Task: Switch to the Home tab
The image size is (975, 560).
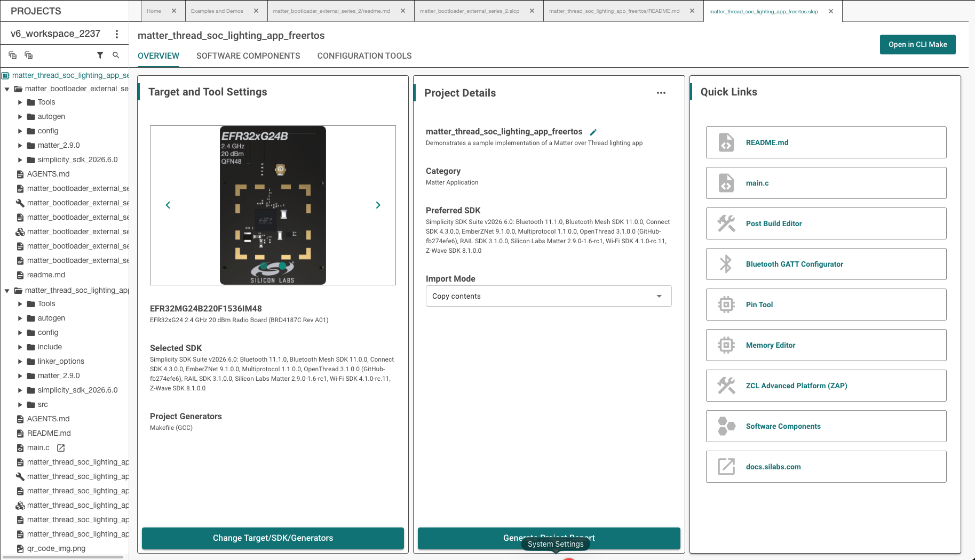Action: [x=154, y=11]
